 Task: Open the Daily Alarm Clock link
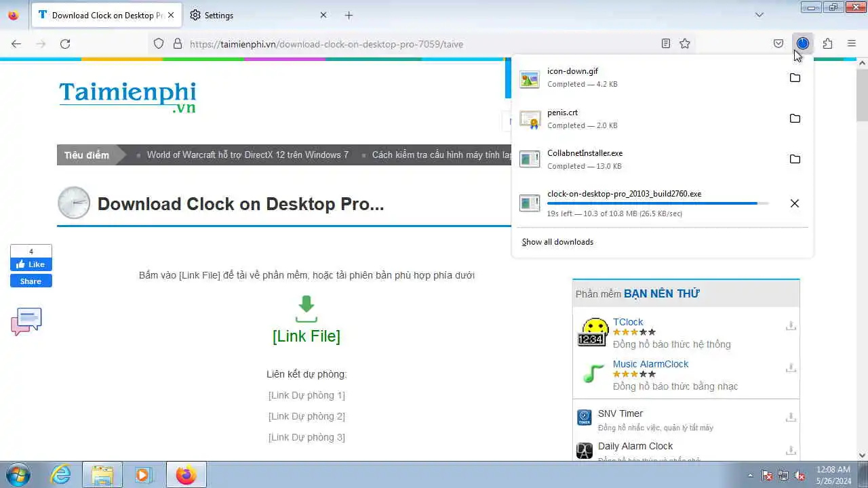pos(635,446)
